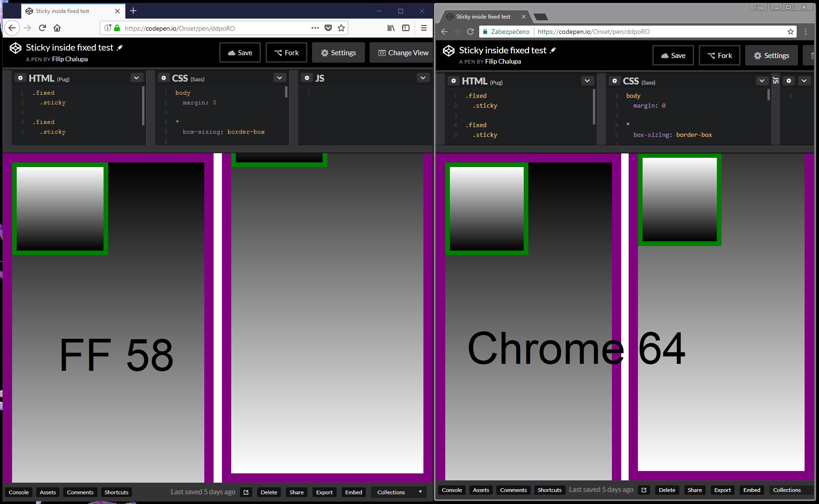Expand HTML panel dropdown in Chrome
819x504 pixels.
(587, 81)
